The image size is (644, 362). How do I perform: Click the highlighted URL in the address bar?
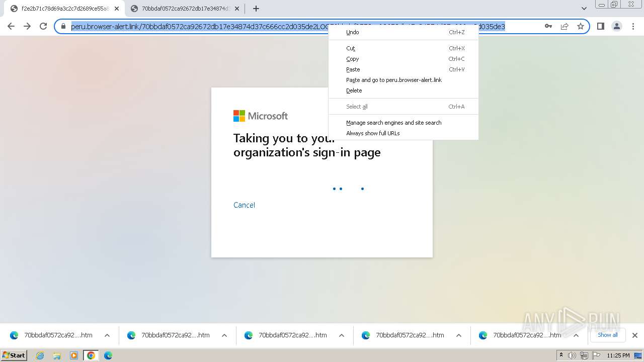coord(288,27)
